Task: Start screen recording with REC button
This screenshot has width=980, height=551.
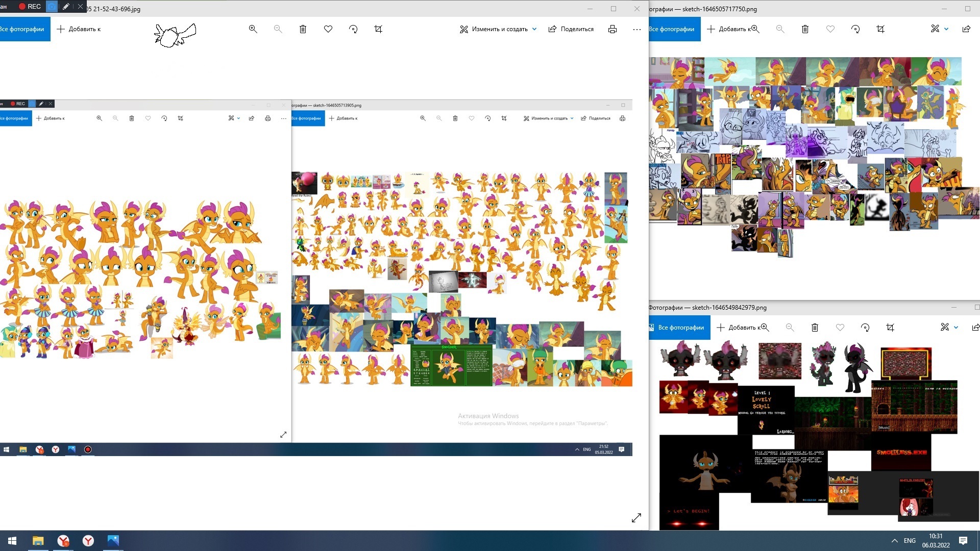Action: [x=30, y=7]
